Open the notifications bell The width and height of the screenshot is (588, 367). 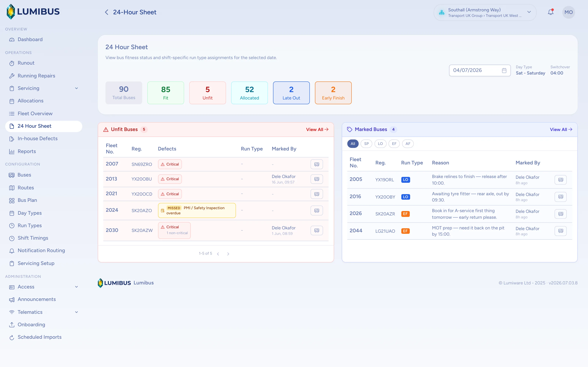551,12
